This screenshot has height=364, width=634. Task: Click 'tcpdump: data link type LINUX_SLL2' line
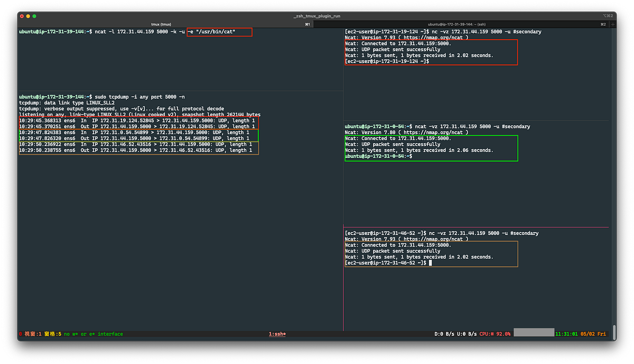tap(67, 102)
